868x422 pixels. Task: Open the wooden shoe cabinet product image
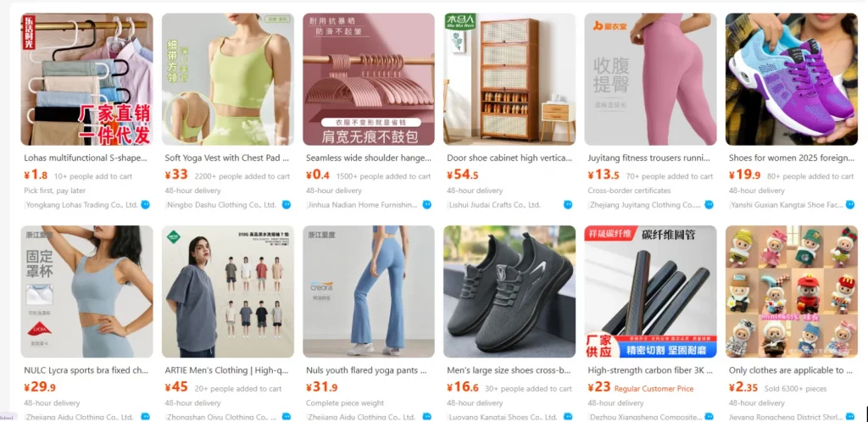[509, 79]
